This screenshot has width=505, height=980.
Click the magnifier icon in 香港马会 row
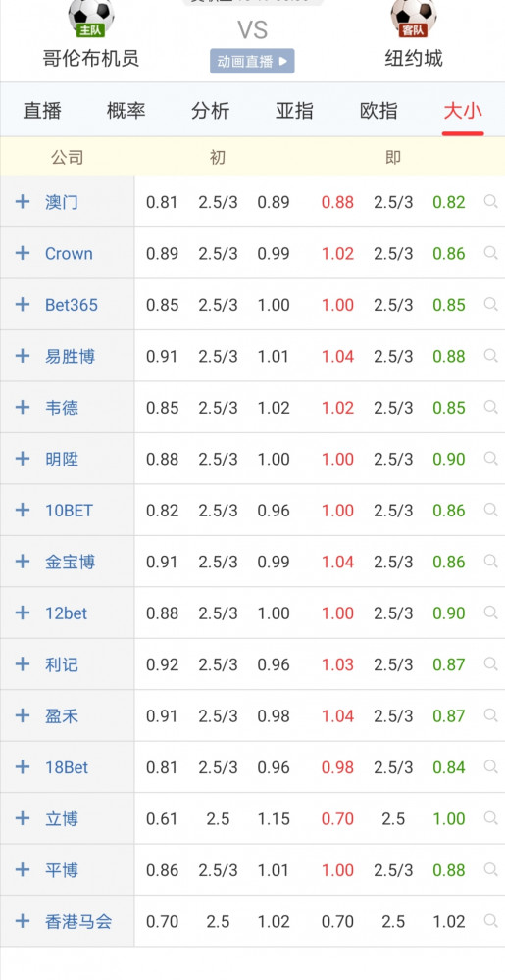tap(490, 920)
